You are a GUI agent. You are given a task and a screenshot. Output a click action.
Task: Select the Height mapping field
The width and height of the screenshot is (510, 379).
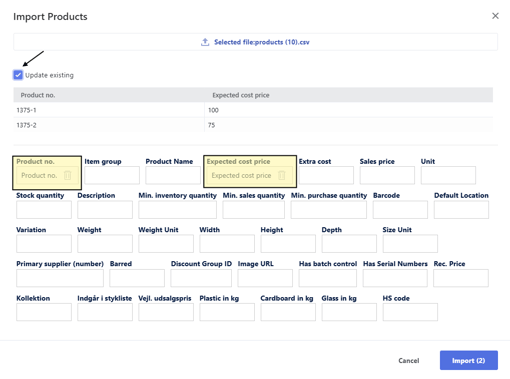point(288,244)
